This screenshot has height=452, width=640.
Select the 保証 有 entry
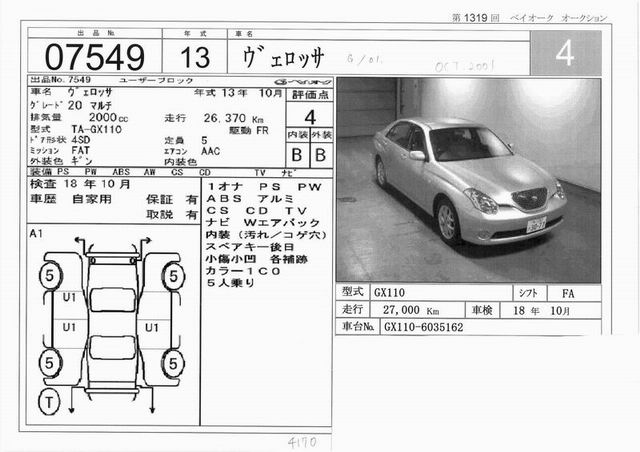pos(172,200)
